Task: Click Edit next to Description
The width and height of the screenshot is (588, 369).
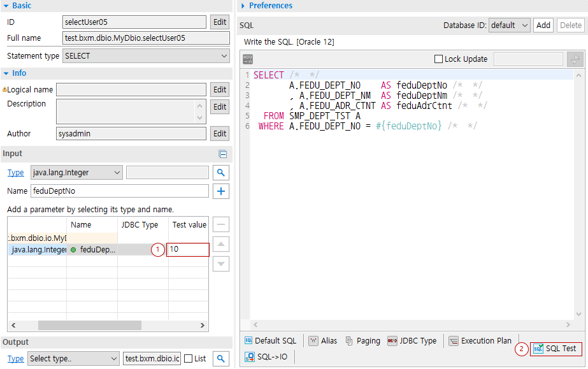Action: (x=220, y=106)
